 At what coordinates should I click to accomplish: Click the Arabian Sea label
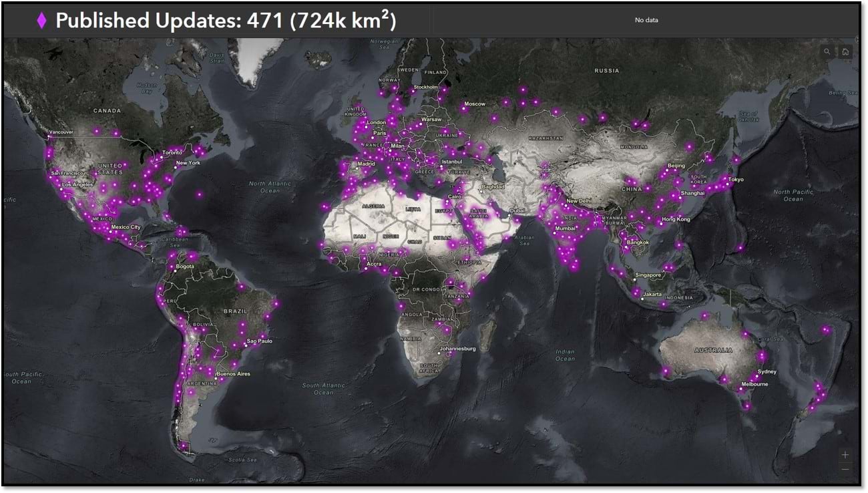525,240
